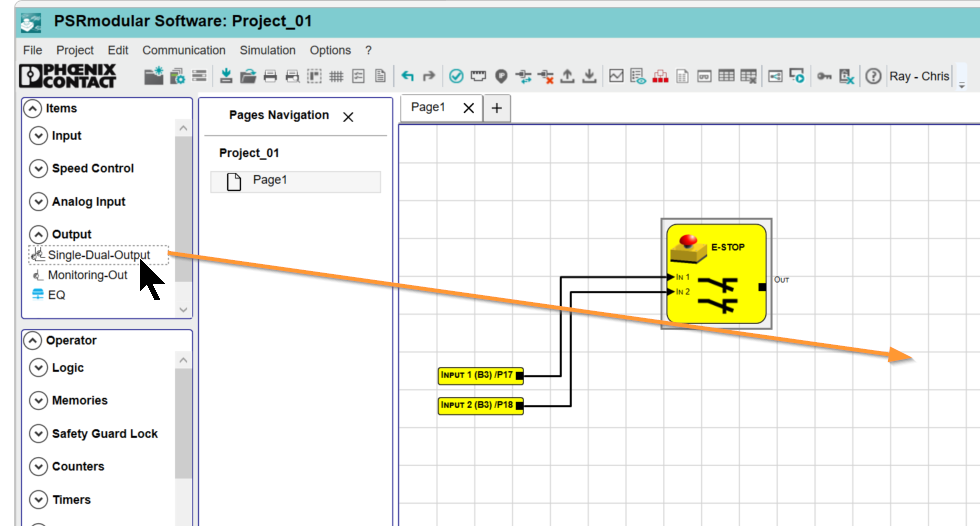
Task: Click the location pin icon
Action: coord(501,76)
